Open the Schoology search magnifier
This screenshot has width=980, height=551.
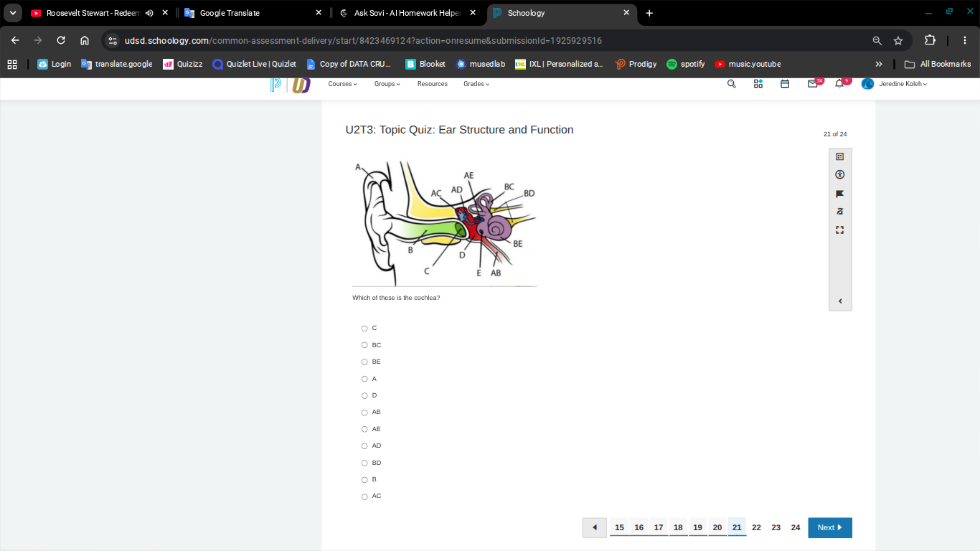click(x=731, y=84)
